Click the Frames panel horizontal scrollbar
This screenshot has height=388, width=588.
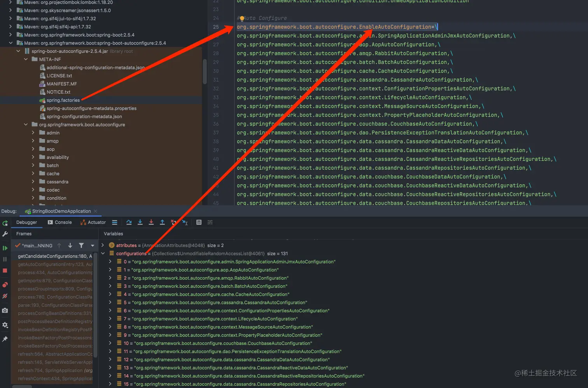22,386
